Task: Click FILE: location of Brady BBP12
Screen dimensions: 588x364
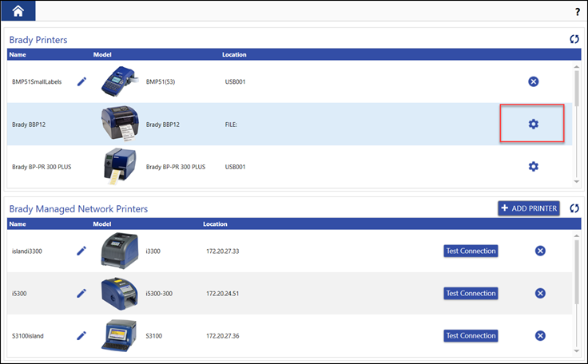Action: [231, 125]
